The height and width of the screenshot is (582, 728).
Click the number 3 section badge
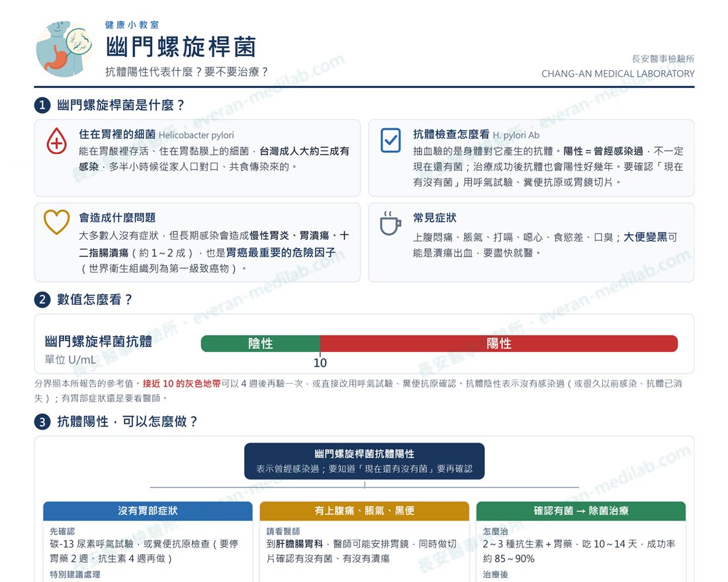42,422
